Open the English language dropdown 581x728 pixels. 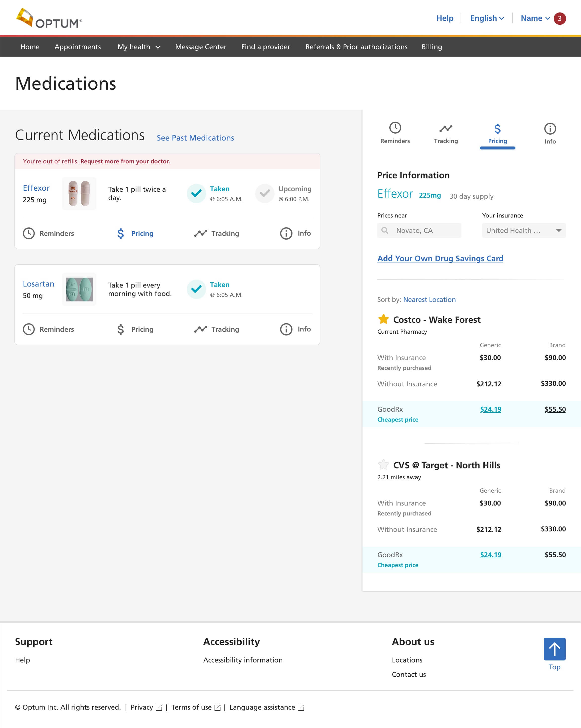coord(487,18)
